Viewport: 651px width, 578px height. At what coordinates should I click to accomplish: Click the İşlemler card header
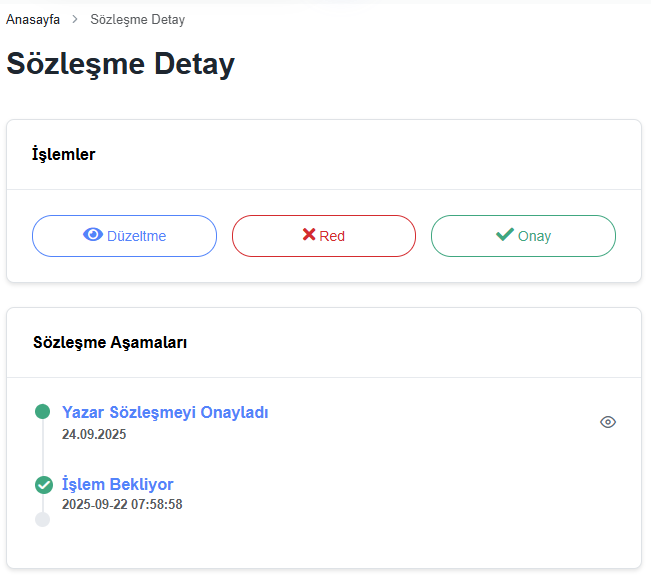pyautogui.click(x=64, y=154)
